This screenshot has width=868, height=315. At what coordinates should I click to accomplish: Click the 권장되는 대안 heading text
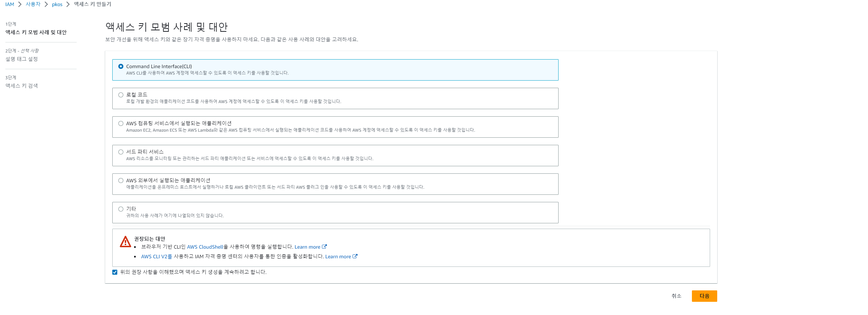(x=150, y=239)
